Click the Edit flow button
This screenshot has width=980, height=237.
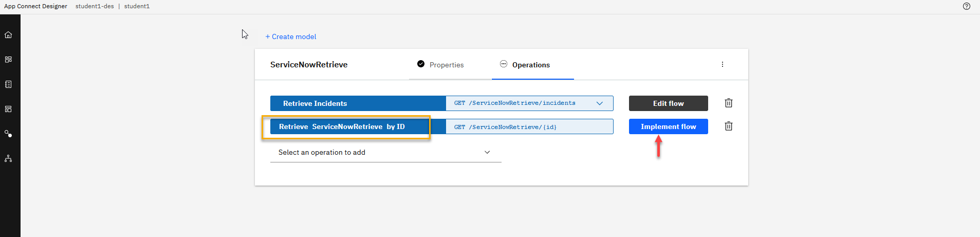[x=668, y=103]
